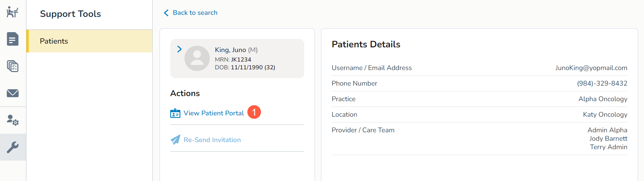Open View Patient Portal link

click(214, 113)
